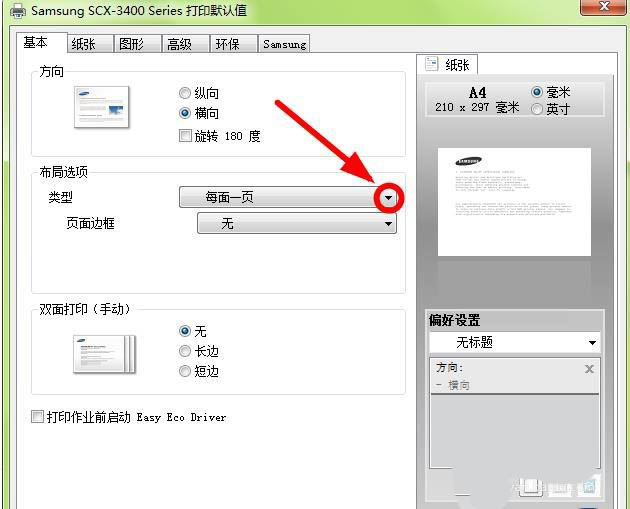
Task: Click the duplex printing preview thumbnail
Action: coord(104,354)
